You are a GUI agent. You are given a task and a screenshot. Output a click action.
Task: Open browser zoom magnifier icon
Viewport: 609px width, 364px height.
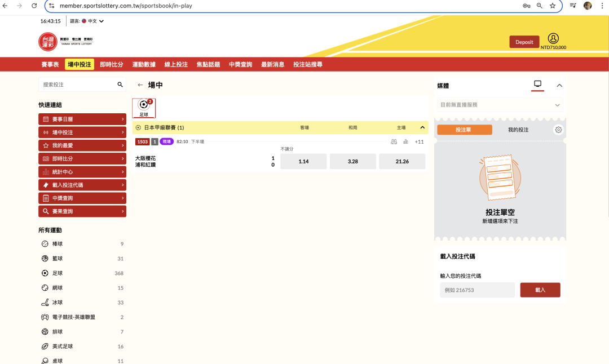[x=540, y=6]
